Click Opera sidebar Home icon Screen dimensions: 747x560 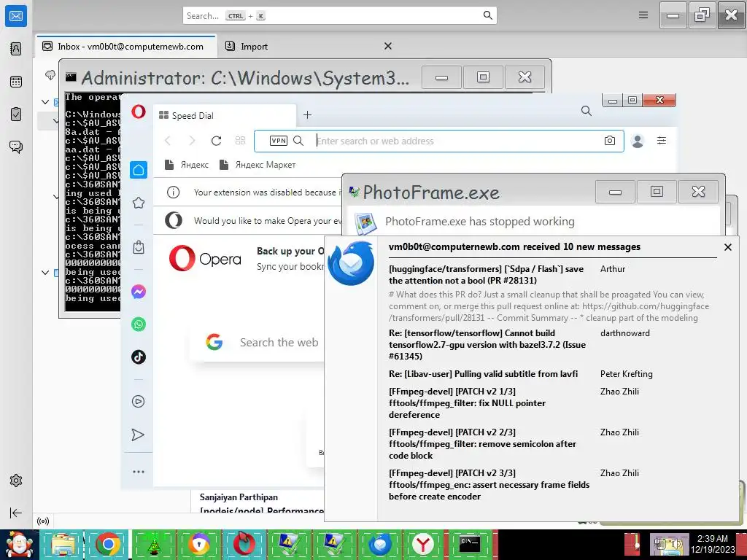[x=139, y=170]
